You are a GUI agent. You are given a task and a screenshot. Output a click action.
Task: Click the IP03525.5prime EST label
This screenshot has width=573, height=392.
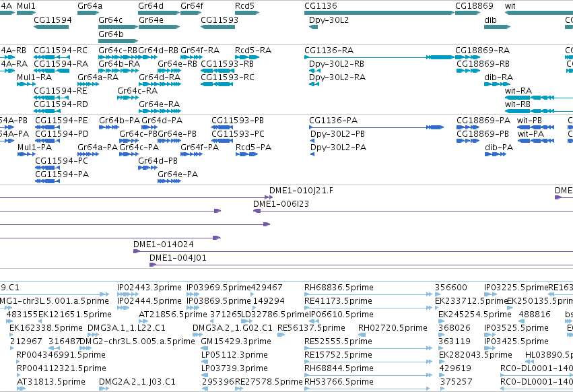tap(516, 327)
